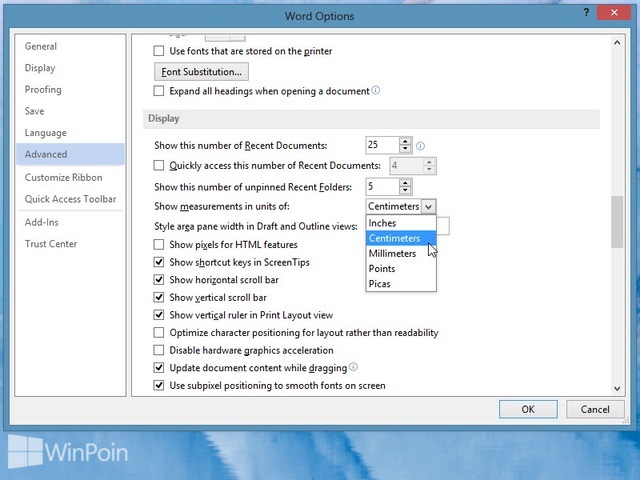Click the Recent Documents number field
Image resolution: width=640 pixels, height=480 pixels.
point(383,145)
